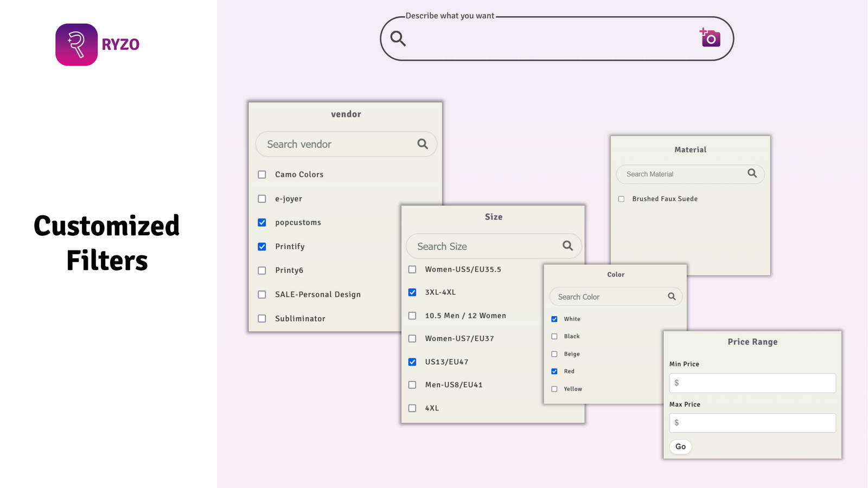
Task: Enable the Camo Colors vendor checkbox
Action: (262, 175)
